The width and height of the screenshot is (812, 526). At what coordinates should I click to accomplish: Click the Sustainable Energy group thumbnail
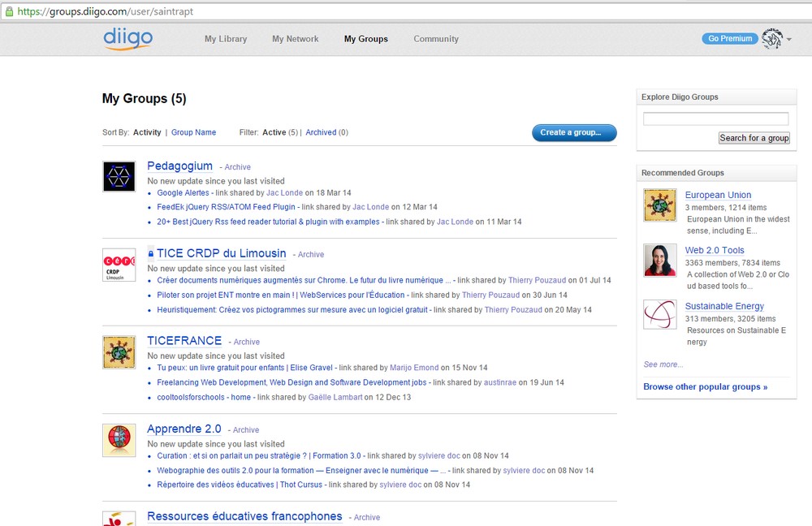(x=659, y=314)
